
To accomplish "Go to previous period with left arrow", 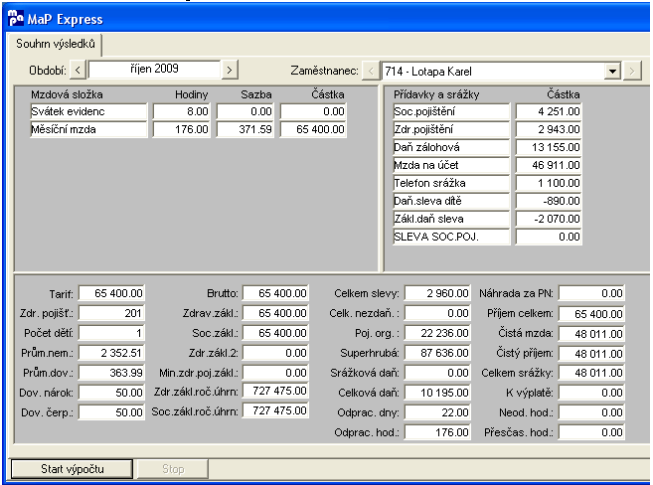I will pos(78,70).
